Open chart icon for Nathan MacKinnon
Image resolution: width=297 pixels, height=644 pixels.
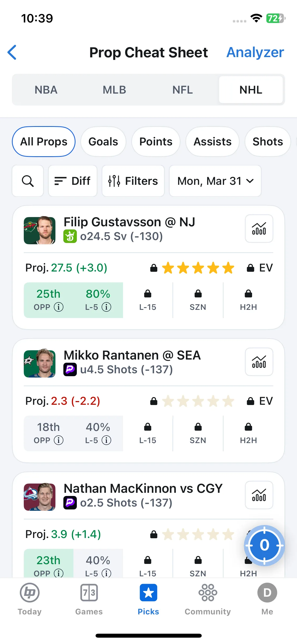pos(259,495)
